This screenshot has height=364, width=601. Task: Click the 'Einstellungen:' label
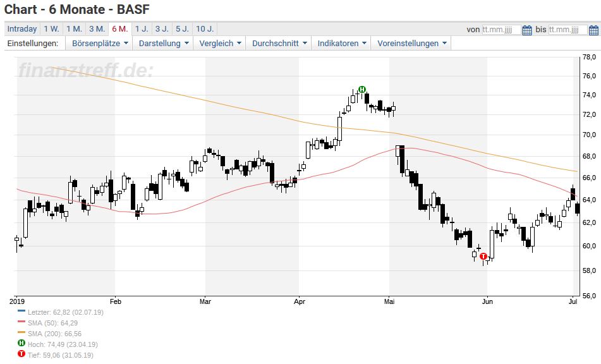click(33, 44)
